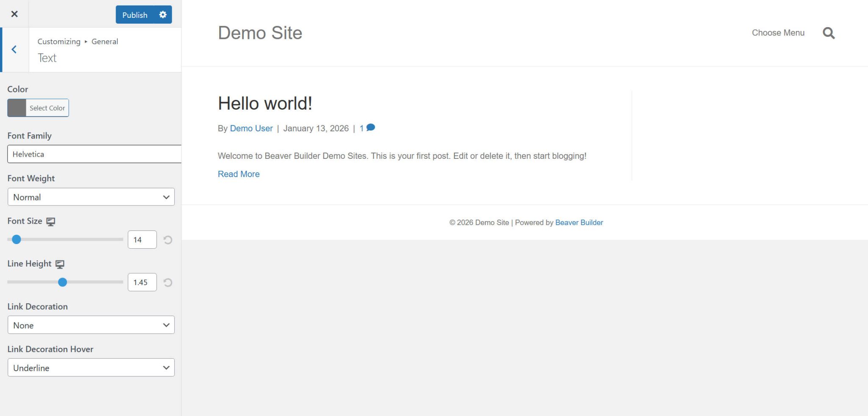Image resolution: width=868 pixels, height=416 pixels.
Task: Open the text color swatch picker
Action: (x=17, y=108)
